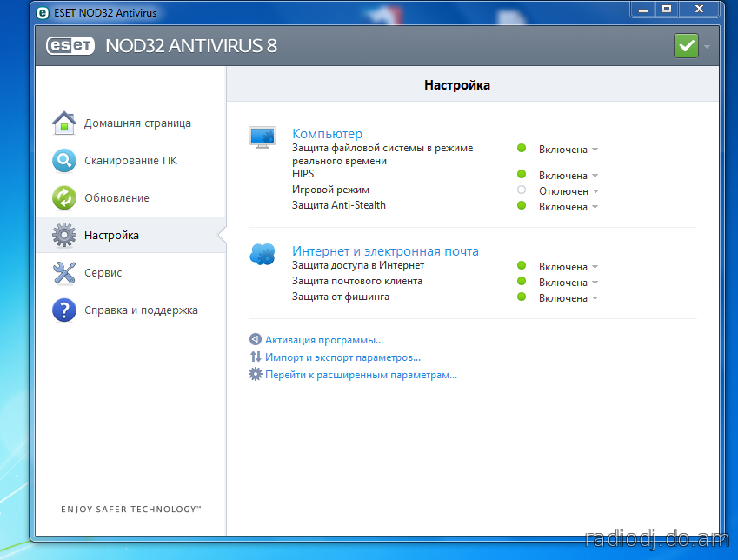Open Включена dropdown for Защита доступа в Интернет
This screenshot has height=560, width=738.
(x=568, y=267)
